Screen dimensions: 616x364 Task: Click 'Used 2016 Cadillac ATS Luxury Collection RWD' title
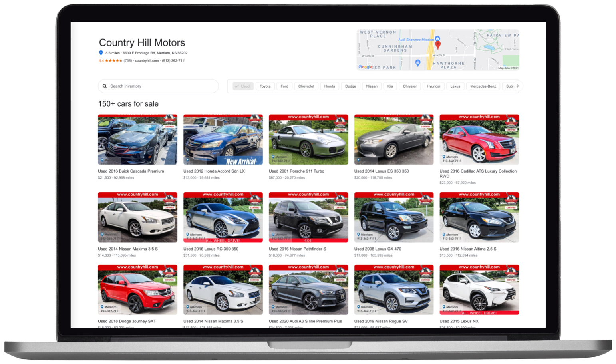[x=478, y=173]
